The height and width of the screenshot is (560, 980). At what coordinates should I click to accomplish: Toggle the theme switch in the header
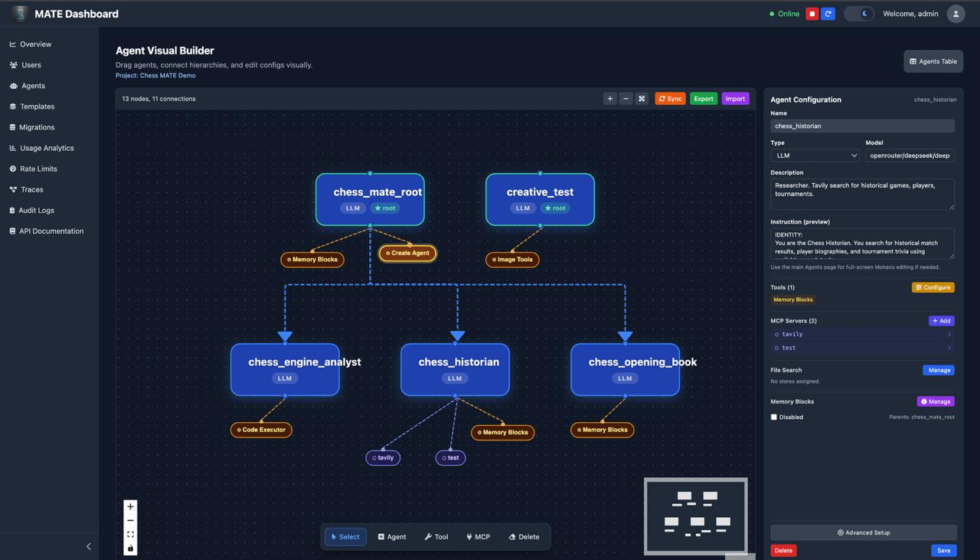click(x=858, y=13)
